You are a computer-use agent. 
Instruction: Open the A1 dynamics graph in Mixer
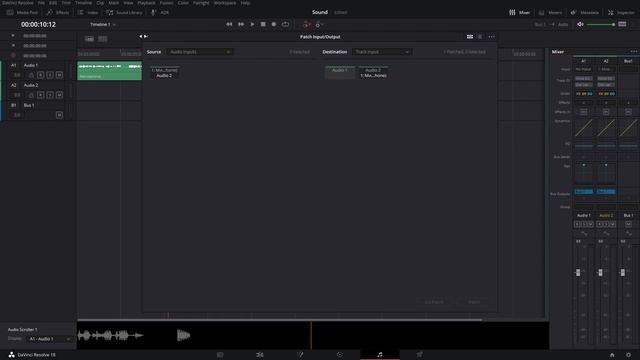tap(584, 128)
